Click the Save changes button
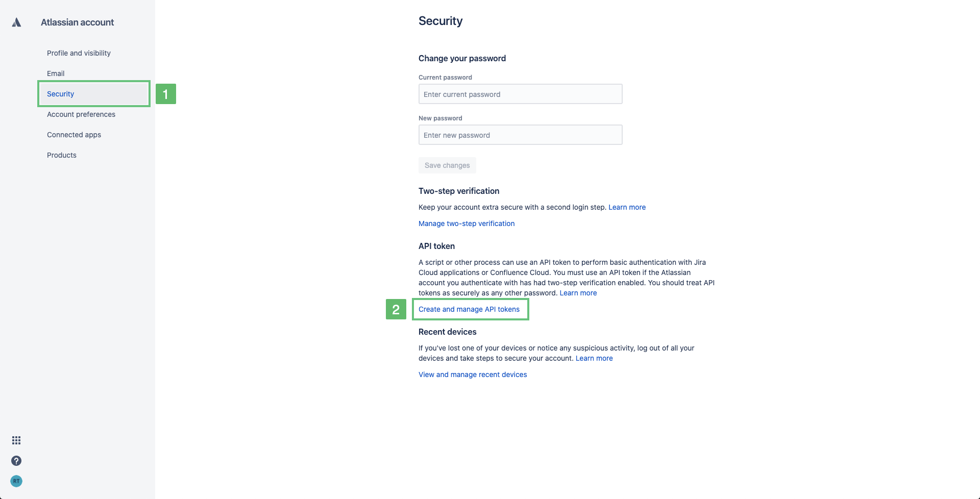Screen dimensions: 980x499 click(x=447, y=165)
